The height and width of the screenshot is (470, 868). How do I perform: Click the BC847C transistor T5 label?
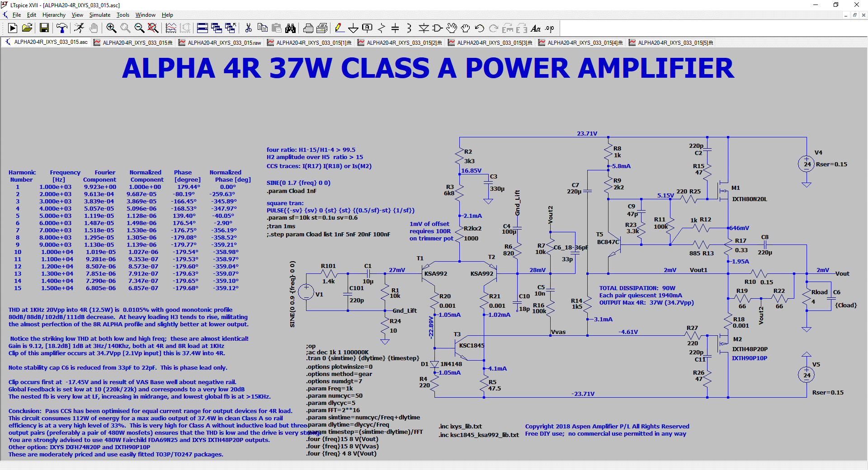pos(608,242)
